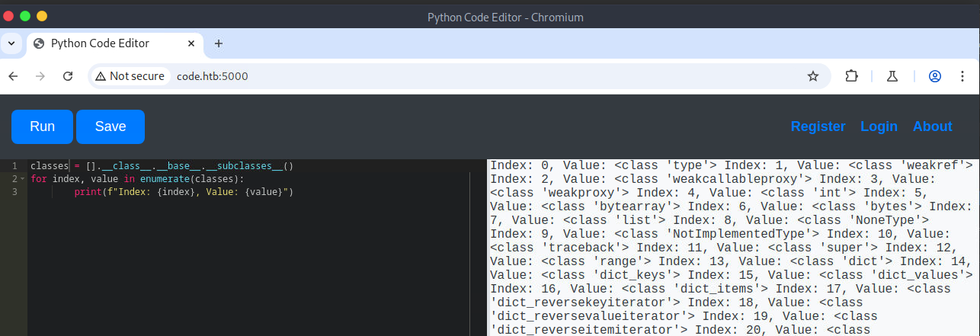Click the word 'classes' at start of line 1

(x=50, y=166)
